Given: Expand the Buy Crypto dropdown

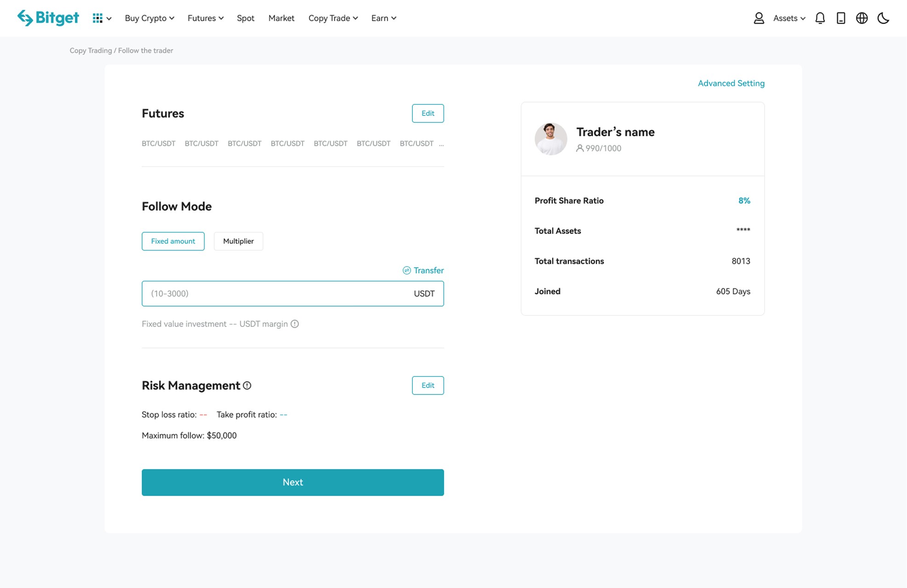Looking at the screenshot, I should click(149, 18).
